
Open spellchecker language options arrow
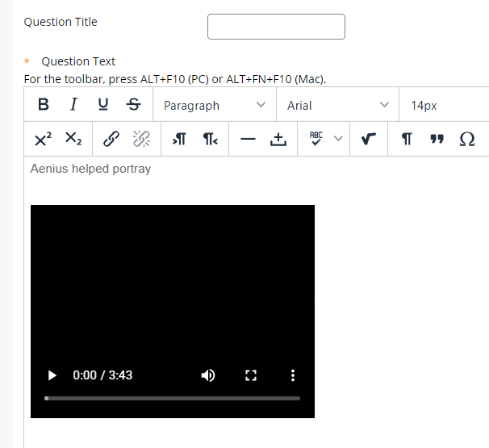coord(338,138)
